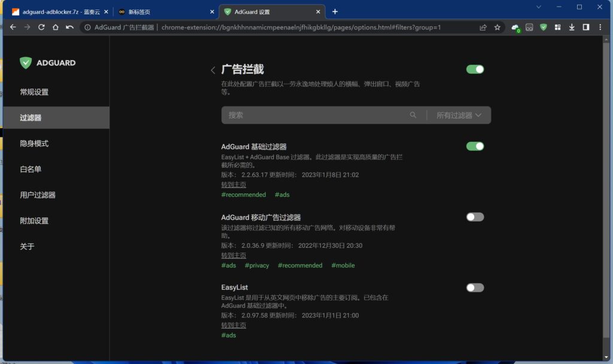Close the AdGuard 设置 tab
This screenshot has height=364, width=613.
tap(318, 12)
